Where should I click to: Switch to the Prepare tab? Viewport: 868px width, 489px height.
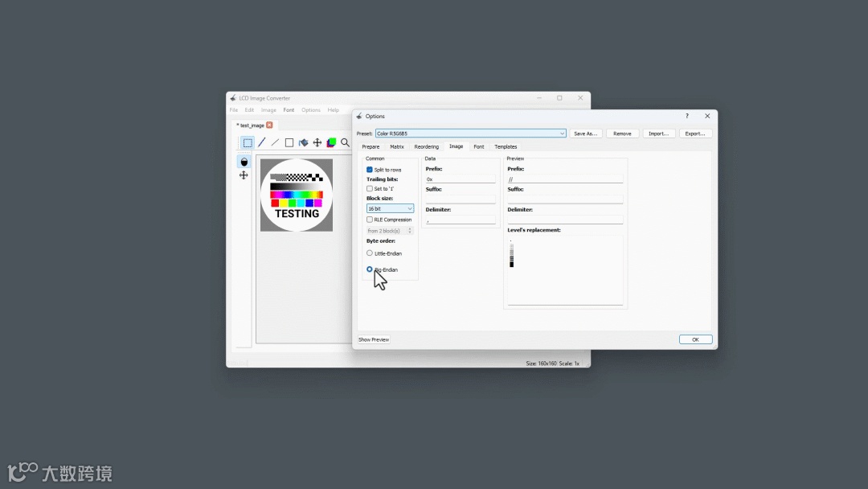tap(371, 146)
